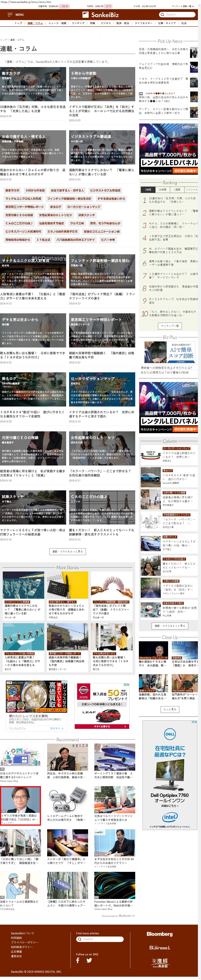Click the header search magnifier icon
The image size is (201, 980).
(x=163, y=14)
